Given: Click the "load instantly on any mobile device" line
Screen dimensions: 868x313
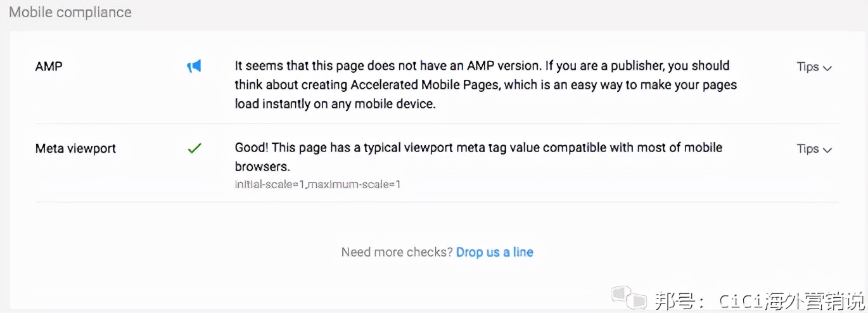Looking at the screenshot, I should (x=335, y=103).
